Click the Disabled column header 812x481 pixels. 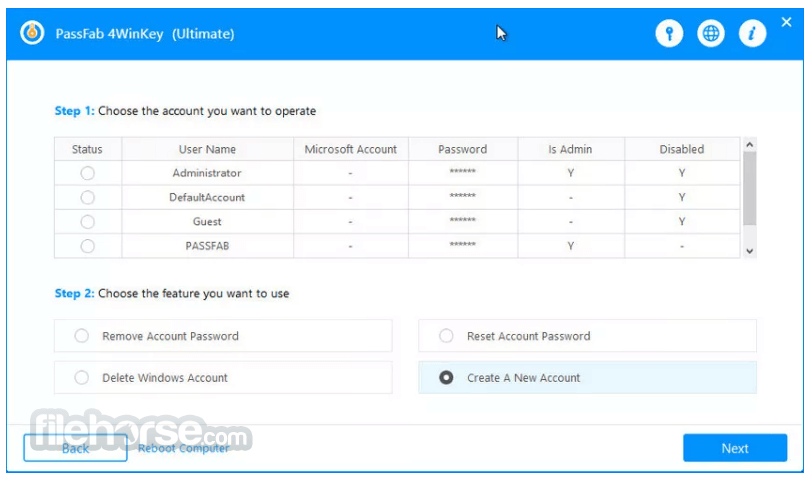(682, 149)
